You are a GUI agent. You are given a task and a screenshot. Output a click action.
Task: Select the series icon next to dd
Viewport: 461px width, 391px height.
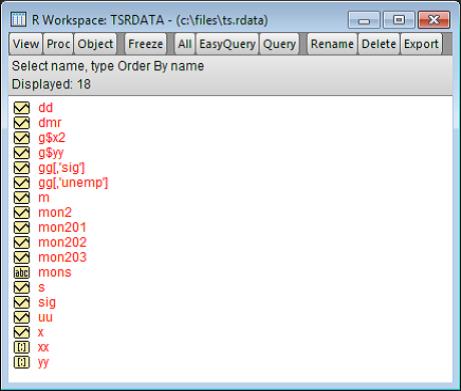(x=22, y=108)
